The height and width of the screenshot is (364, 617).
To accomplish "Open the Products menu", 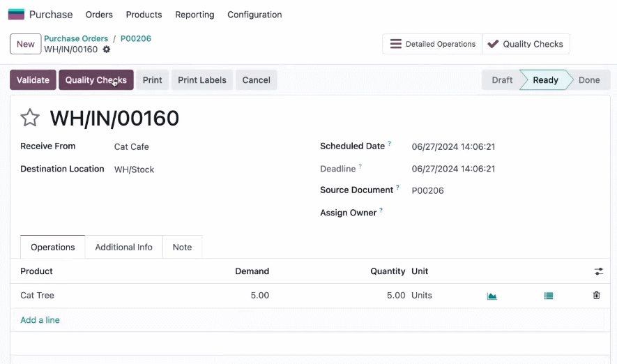I will point(144,15).
